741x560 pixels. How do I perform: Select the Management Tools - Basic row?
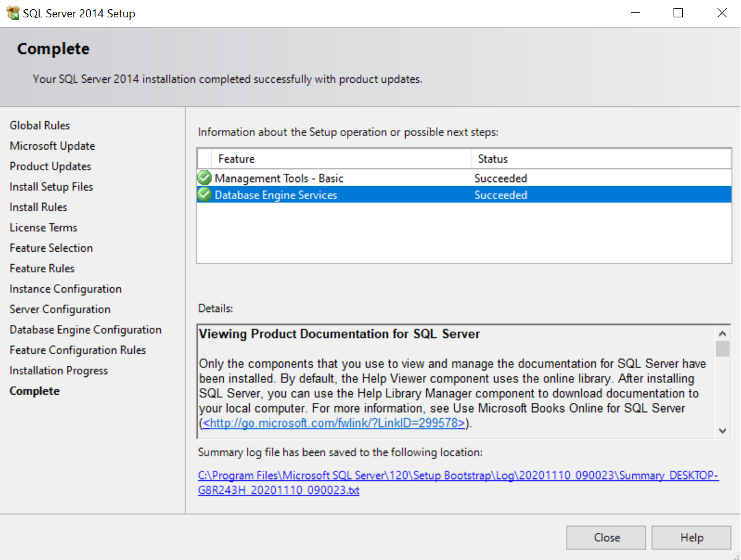point(464,178)
